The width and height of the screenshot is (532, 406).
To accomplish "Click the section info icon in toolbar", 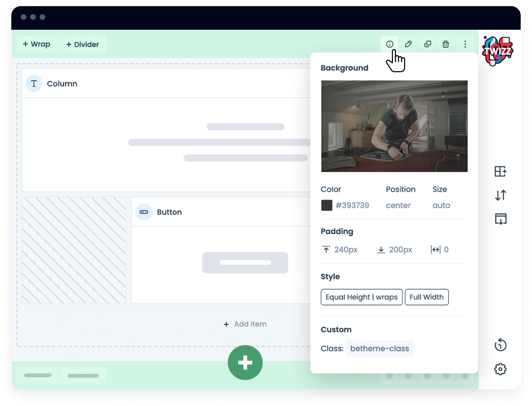I will [x=390, y=44].
